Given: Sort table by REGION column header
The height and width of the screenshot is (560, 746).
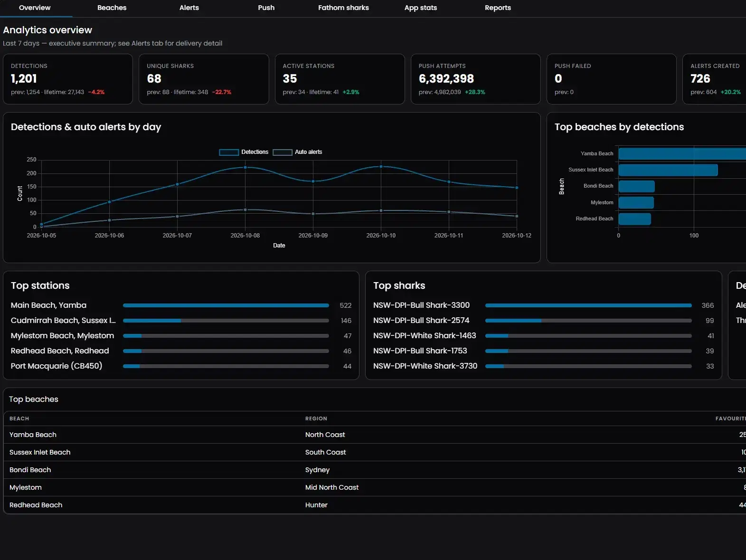Looking at the screenshot, I should [x=316, y=418].
